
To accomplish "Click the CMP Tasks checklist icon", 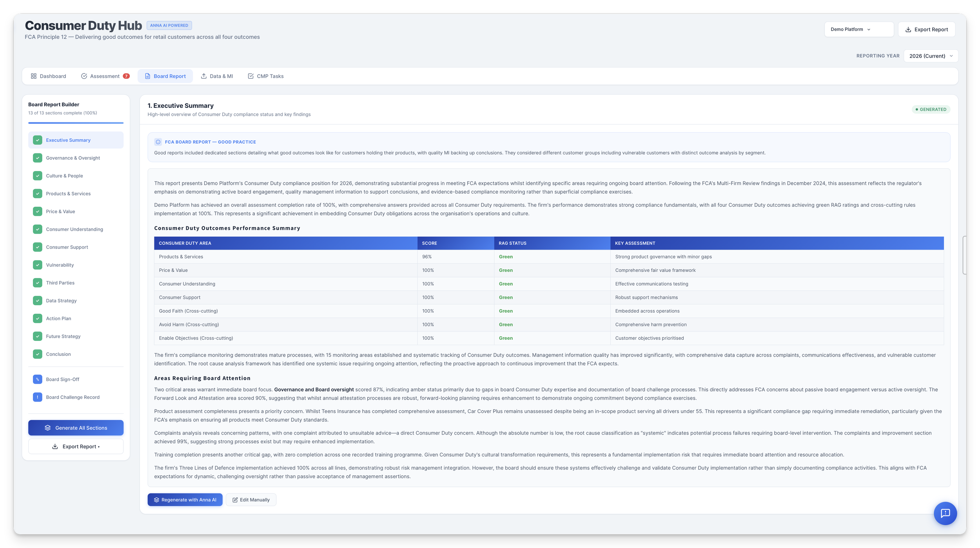I will tap(250, 76).
